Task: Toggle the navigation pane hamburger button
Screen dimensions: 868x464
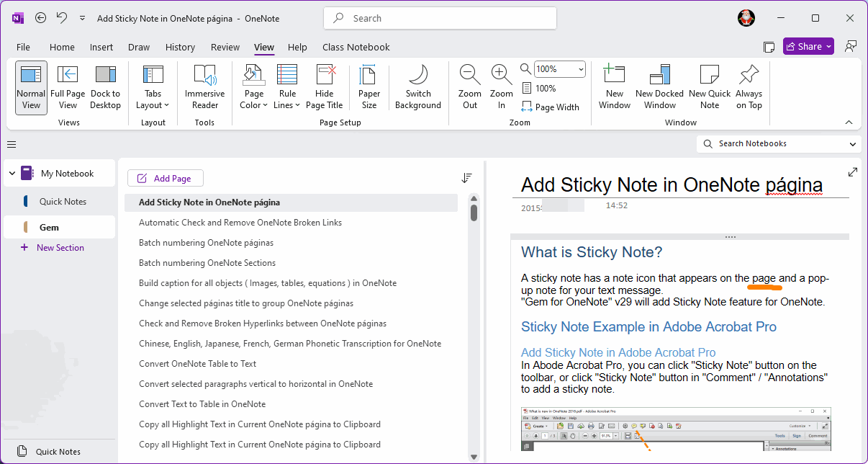Action: coord(12,144)
